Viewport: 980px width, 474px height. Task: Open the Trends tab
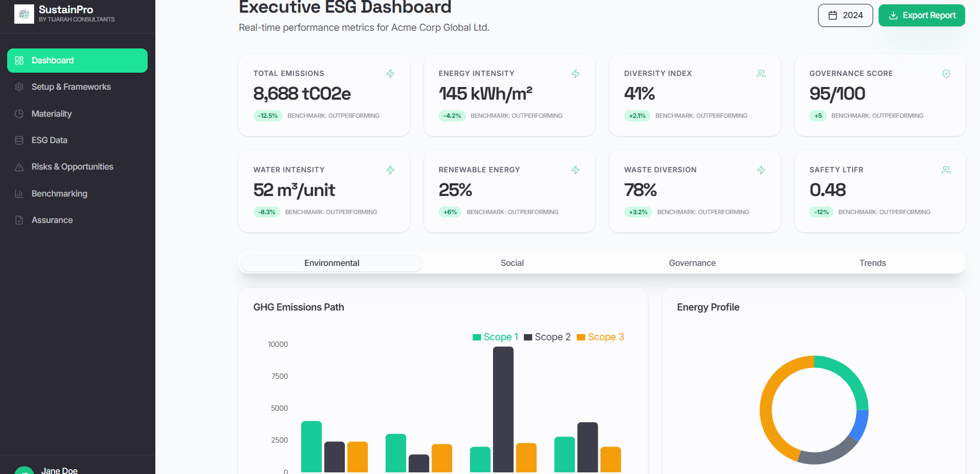[873, 263]
